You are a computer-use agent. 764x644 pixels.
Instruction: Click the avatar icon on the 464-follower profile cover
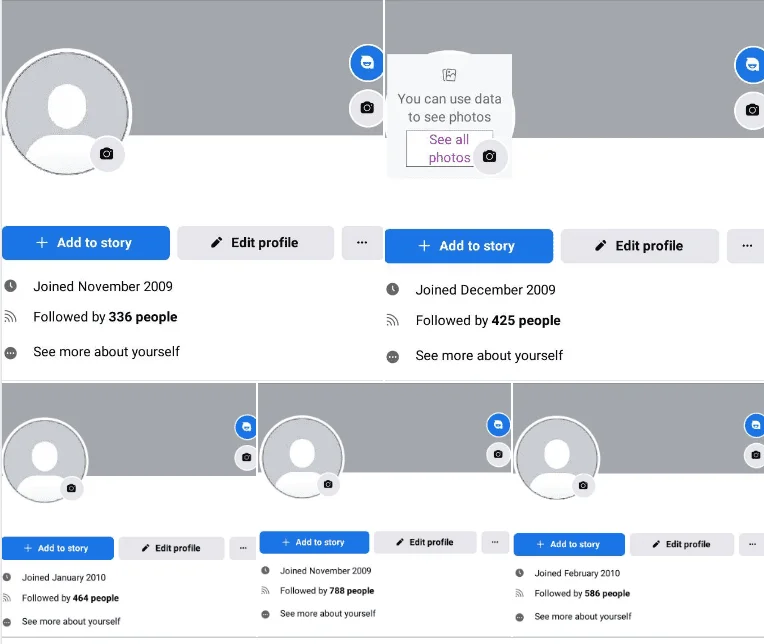(x=247, y=427)
